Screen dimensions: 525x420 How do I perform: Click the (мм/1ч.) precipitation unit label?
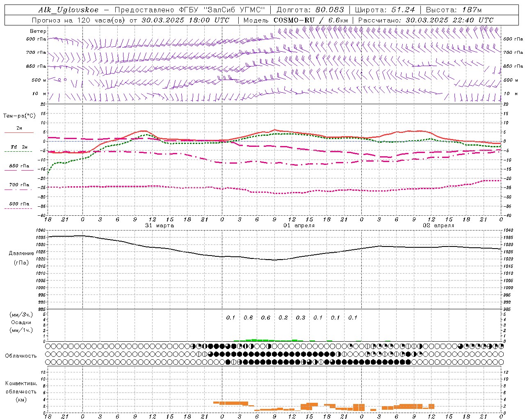click(x=21, y=330)
